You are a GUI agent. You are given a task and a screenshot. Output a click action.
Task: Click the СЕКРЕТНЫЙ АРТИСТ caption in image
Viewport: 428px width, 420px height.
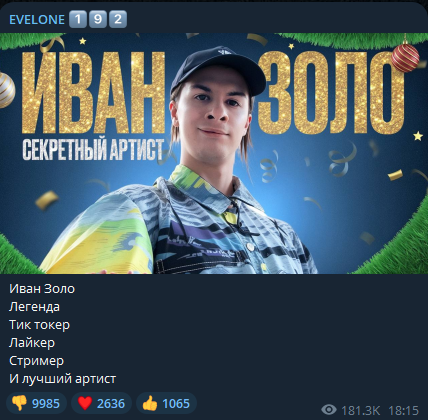[93, 150]
